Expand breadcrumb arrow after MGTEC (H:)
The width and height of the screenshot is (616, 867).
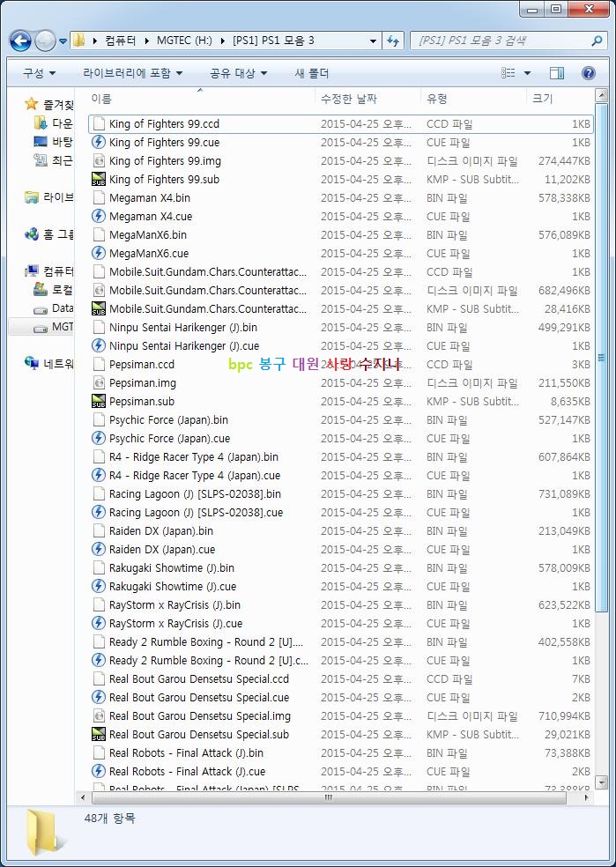point(222,41)
